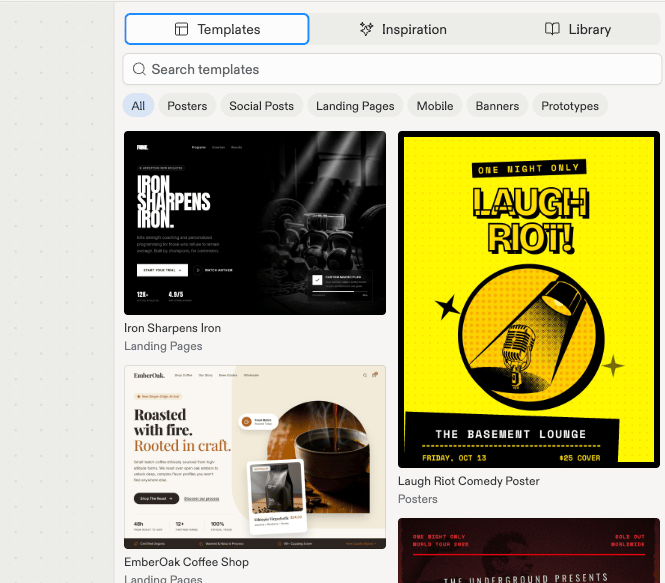
Task: Filter templates by Mobile
Action: [435, 106]
